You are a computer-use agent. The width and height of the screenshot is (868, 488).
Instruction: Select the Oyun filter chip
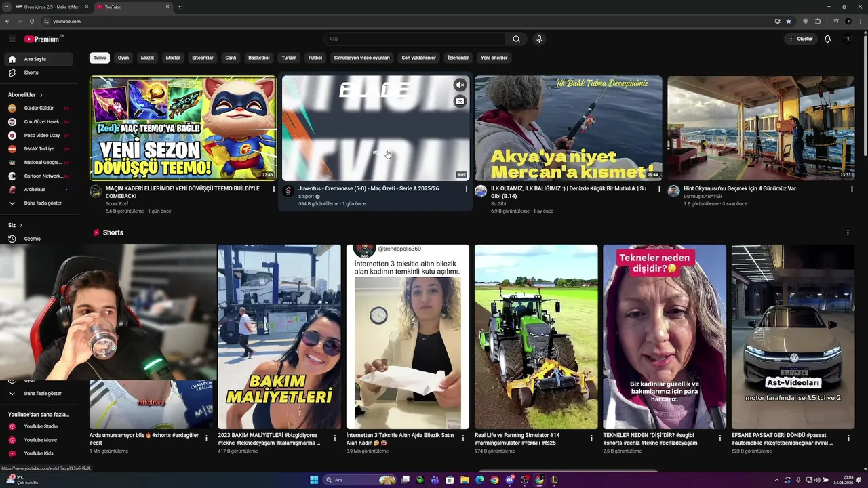point(123,58)
